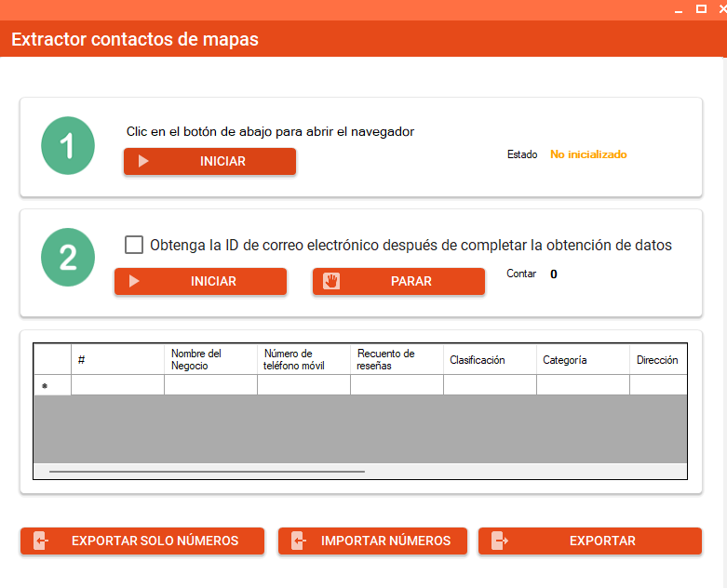Start data extraction with step 2 INICIAR
The height and width of the screenshot is (588, 727).
click(200, 282)
